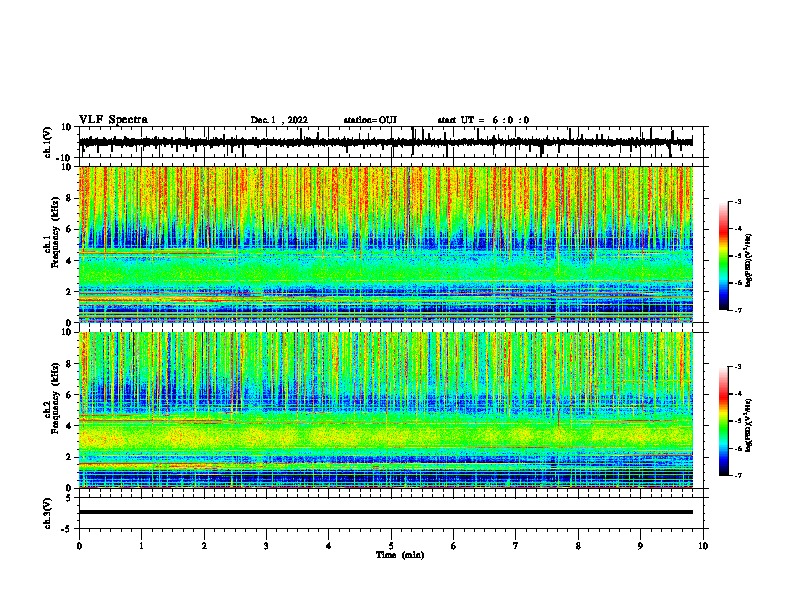Click the "start UT = 6 : 0 : 0" text
The width and height of the screenshot is (792, 612).
[483, 120]
